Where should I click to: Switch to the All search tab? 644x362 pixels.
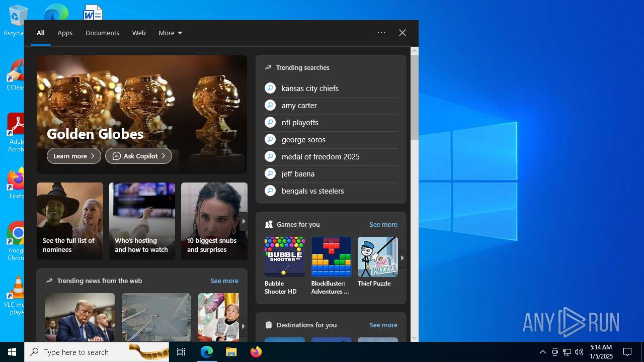point(41,33)
